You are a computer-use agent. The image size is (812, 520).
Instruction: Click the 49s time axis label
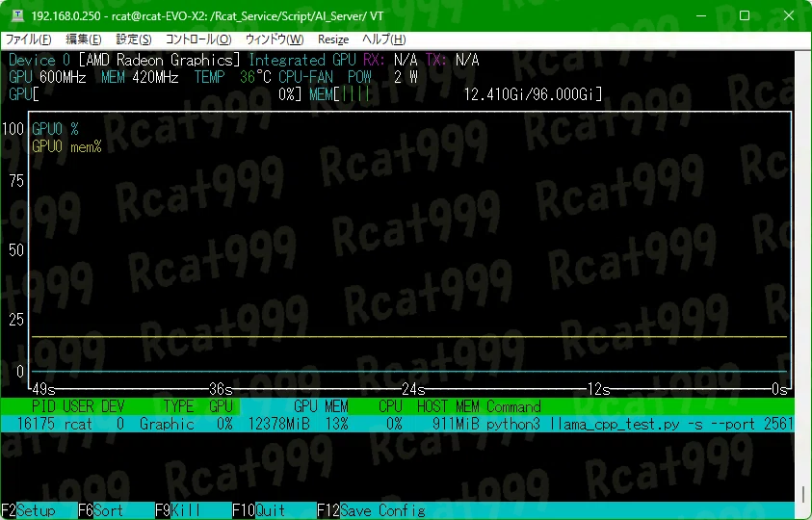click(x=43, y=389)
